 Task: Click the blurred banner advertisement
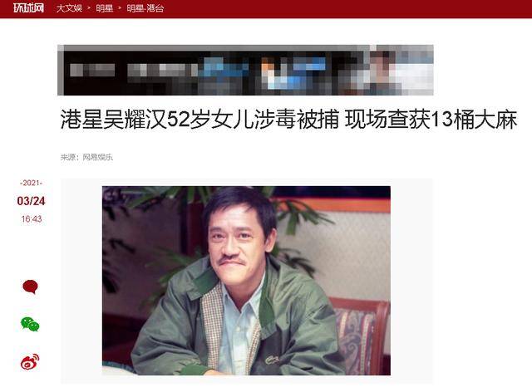[x=245, y=70]
